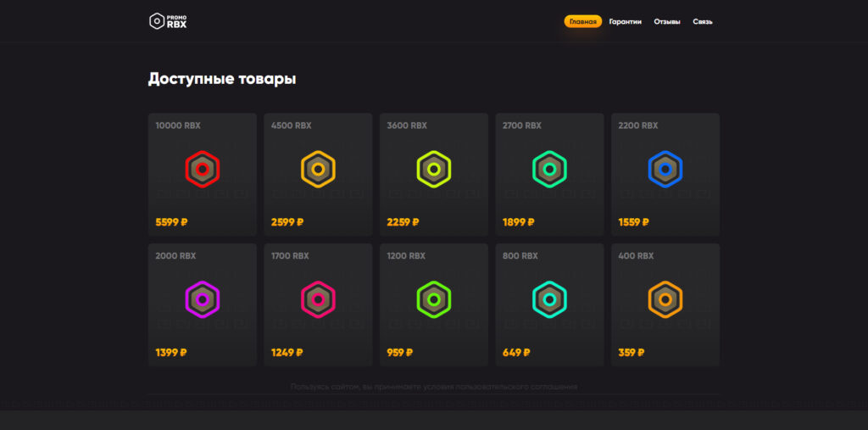Select the teal 800 RBX hexagon icon

549,299
